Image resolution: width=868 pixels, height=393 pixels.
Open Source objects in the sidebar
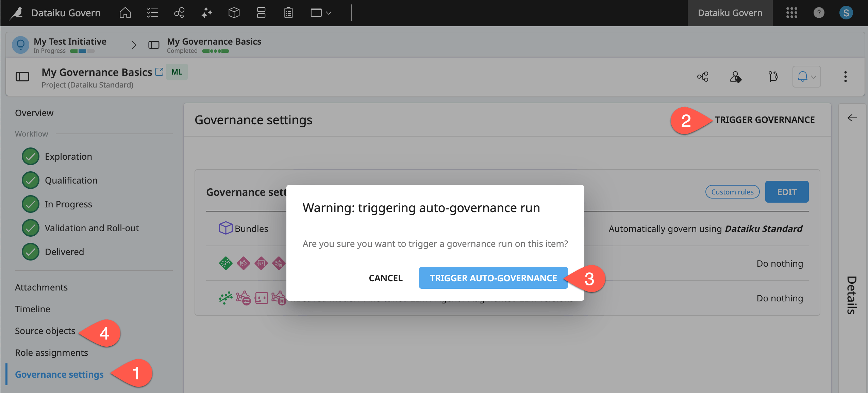pyautogui.click(x=45, y=331)
